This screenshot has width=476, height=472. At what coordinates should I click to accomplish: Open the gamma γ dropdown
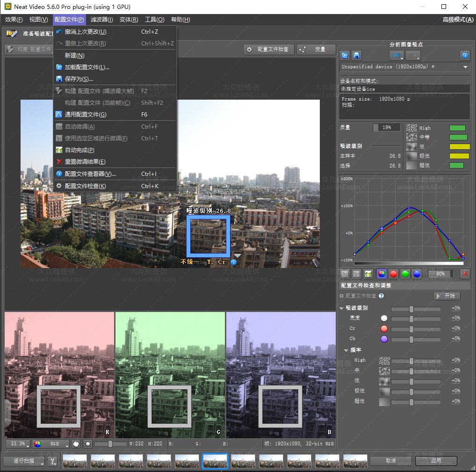click(53, 461)
